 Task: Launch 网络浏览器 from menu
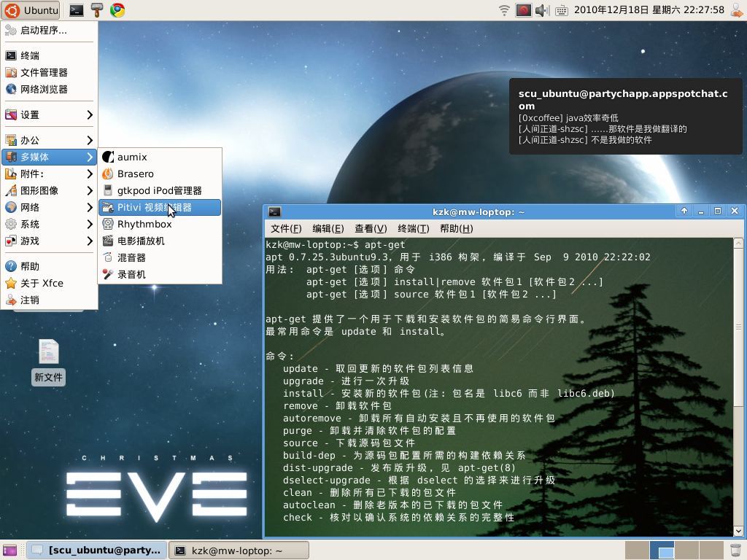point(50,89)
